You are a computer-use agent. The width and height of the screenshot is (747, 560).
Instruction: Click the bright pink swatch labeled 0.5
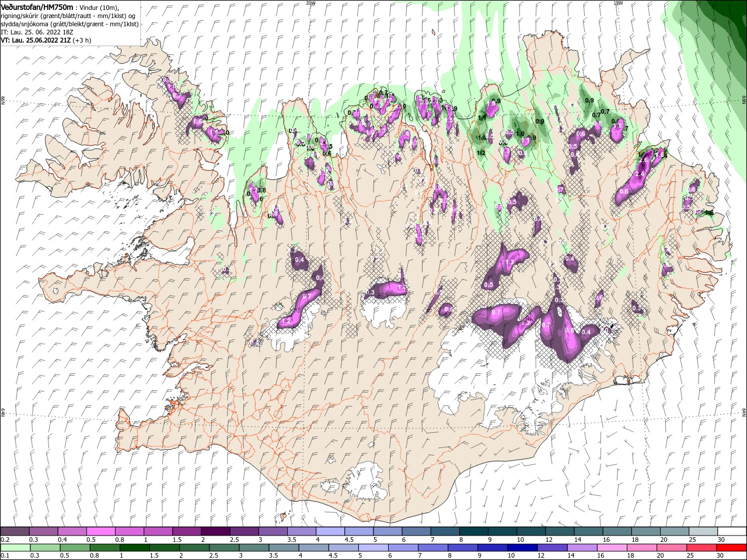100,531
